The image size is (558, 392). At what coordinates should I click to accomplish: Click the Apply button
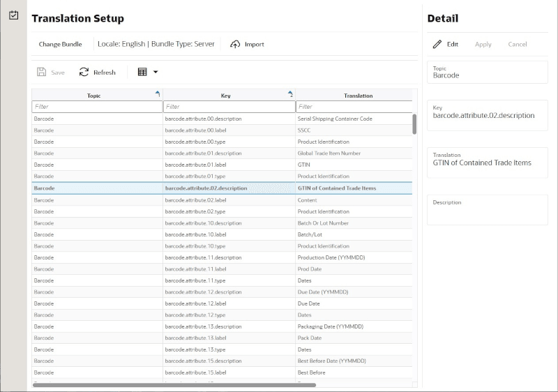point(483,44)
